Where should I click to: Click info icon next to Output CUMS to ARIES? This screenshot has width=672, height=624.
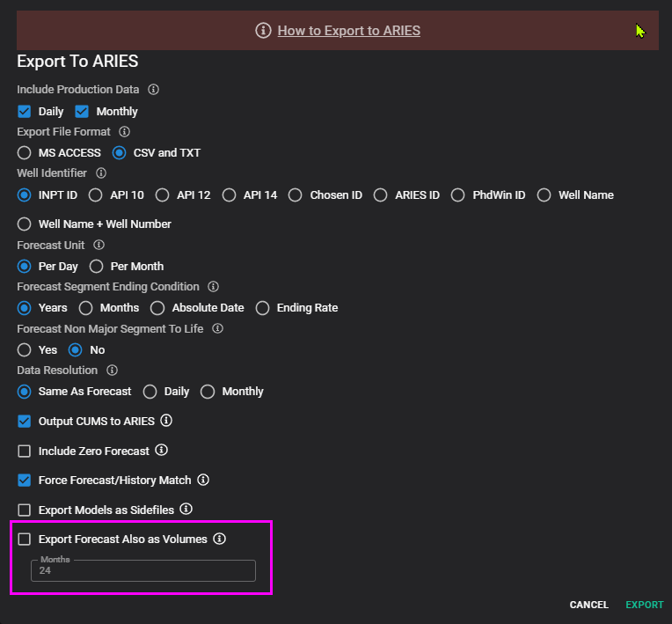pyautogui.click(x=166, y=421)
